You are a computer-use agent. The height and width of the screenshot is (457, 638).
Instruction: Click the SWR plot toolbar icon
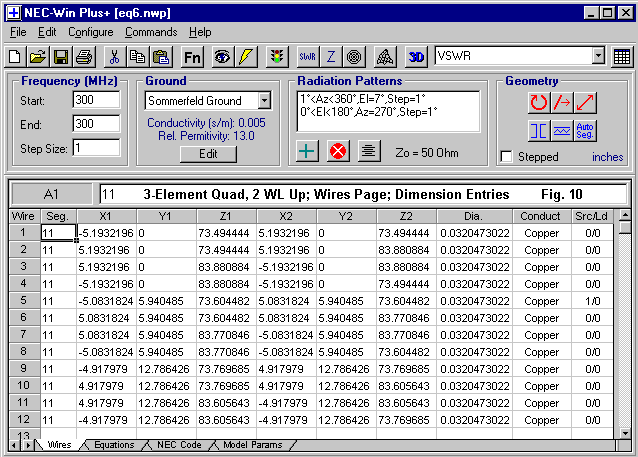pyautogui.click(x=308, y=57)
